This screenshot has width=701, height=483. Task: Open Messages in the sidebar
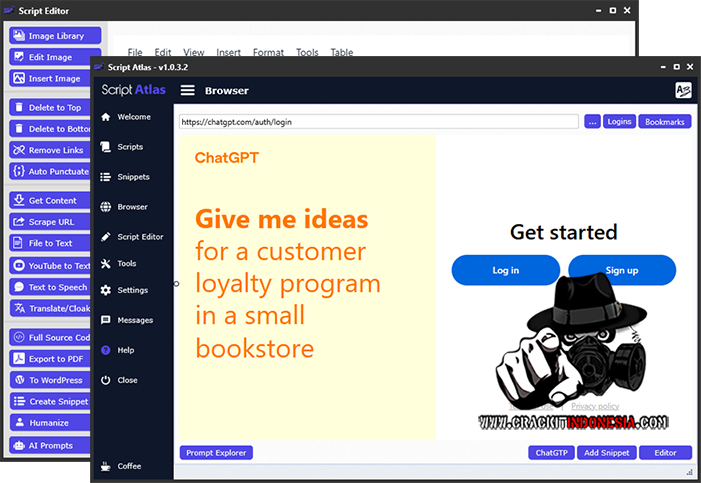click(106, 320)
